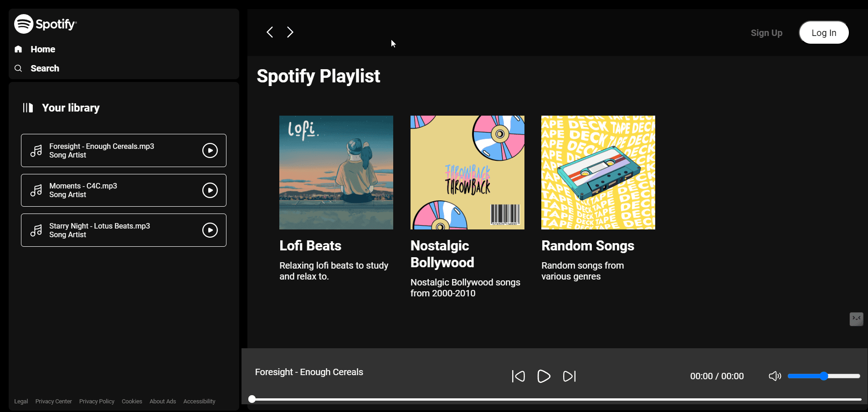Click the Your library heading
The height and width of the screenshot is (412, 868).
71,108
